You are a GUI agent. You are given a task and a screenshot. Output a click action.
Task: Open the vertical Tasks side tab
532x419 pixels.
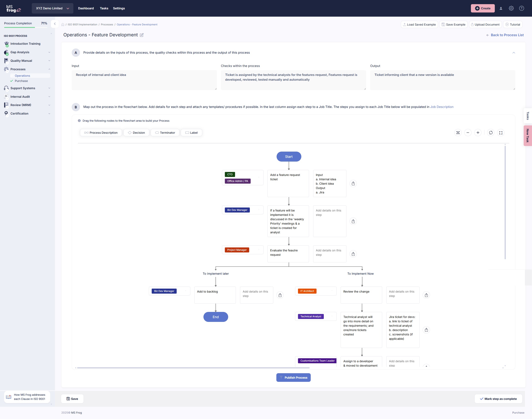(x=528, y=116)
